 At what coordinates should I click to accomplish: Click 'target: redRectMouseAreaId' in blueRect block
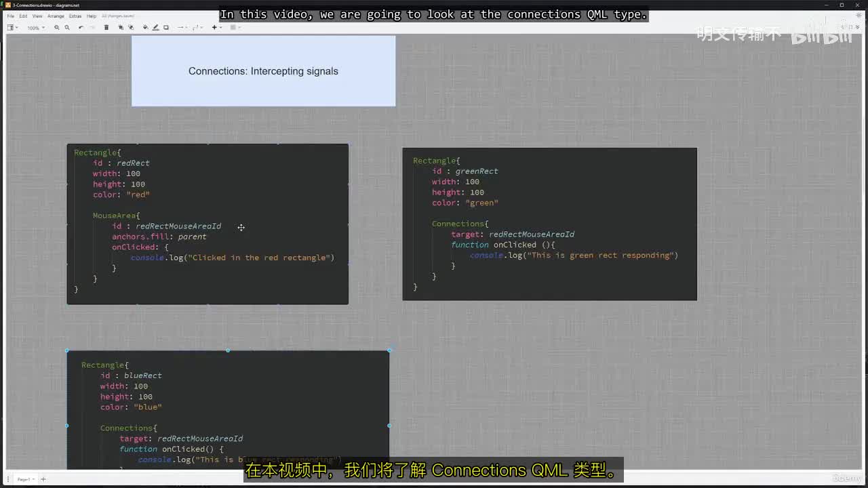pos(181,439)
